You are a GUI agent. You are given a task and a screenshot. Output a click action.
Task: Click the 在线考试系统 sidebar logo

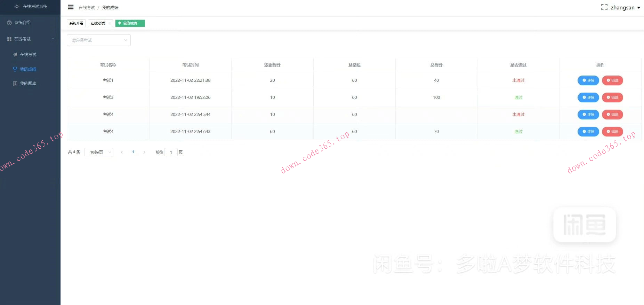click(x=31, y=7)
